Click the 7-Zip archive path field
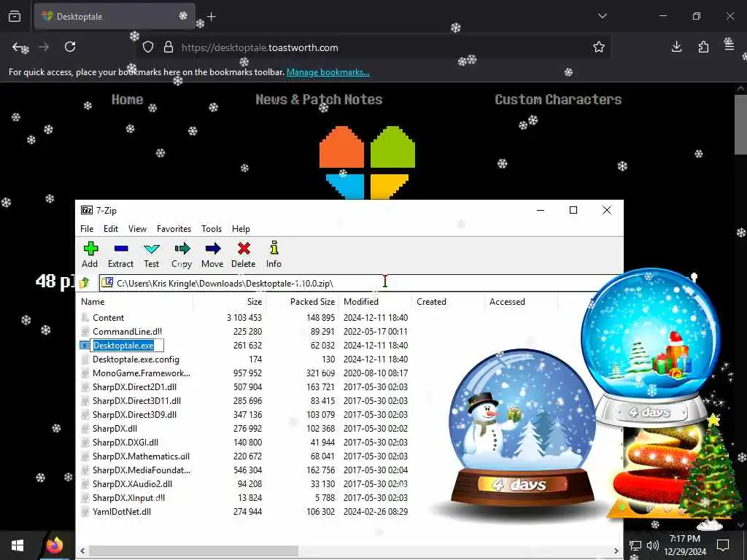 click(350, 283)
